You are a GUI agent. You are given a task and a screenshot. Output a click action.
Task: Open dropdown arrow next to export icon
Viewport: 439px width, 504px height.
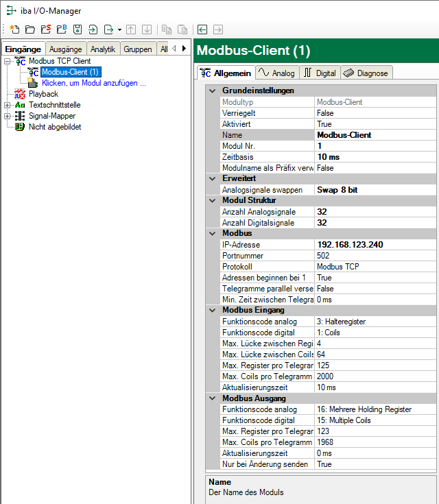[119, 29]
